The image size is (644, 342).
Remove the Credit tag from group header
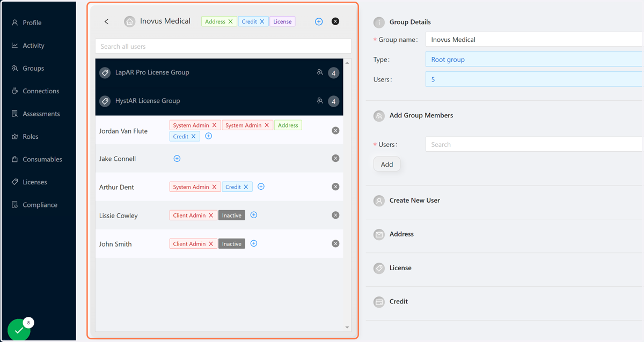[262, 21]
